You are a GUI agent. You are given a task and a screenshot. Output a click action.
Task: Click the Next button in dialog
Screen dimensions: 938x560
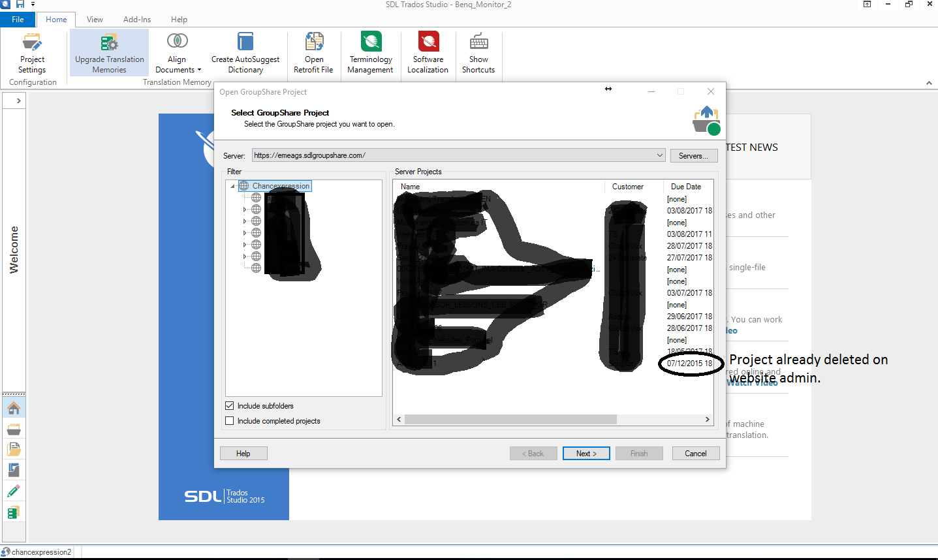[586, 454]
